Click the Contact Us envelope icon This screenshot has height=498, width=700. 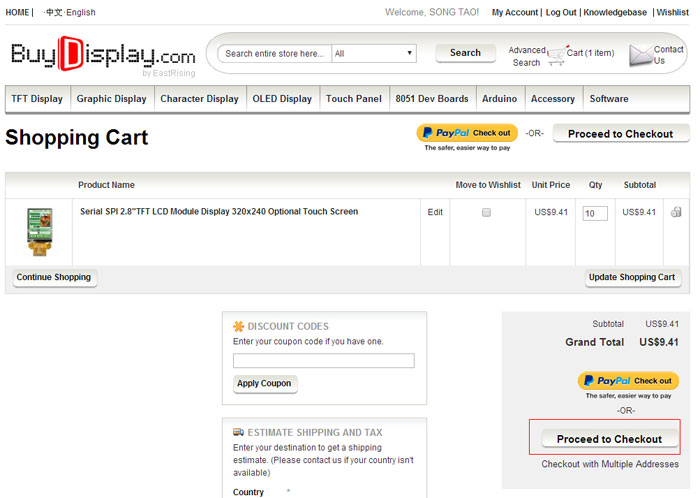coord(641,56)
